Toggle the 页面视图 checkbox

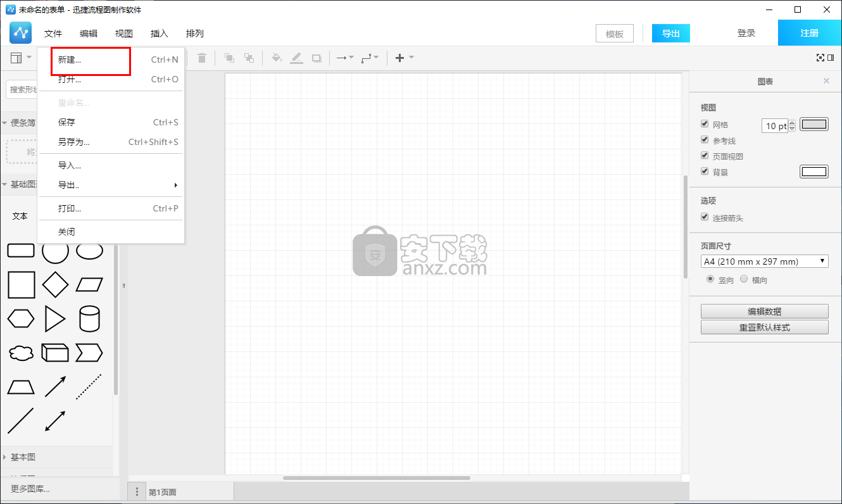[x=705, y=156]
